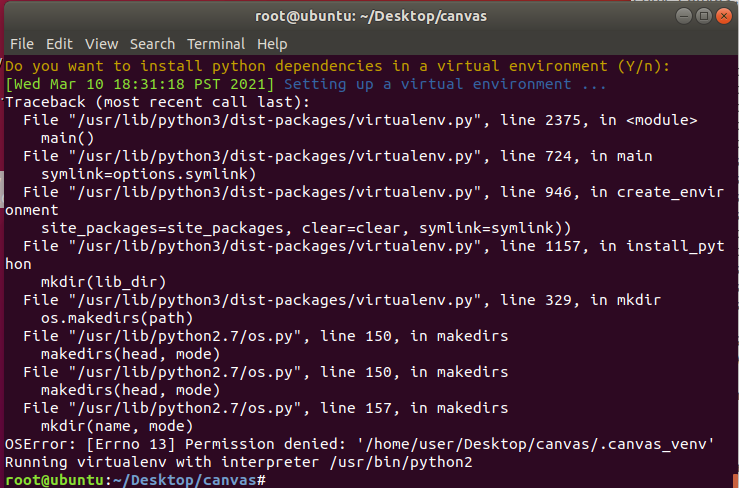The width and height of the screenshot is (739, 488).
Task: Open the Help menu
Action: pyautogui.click(x=272, y=44)
